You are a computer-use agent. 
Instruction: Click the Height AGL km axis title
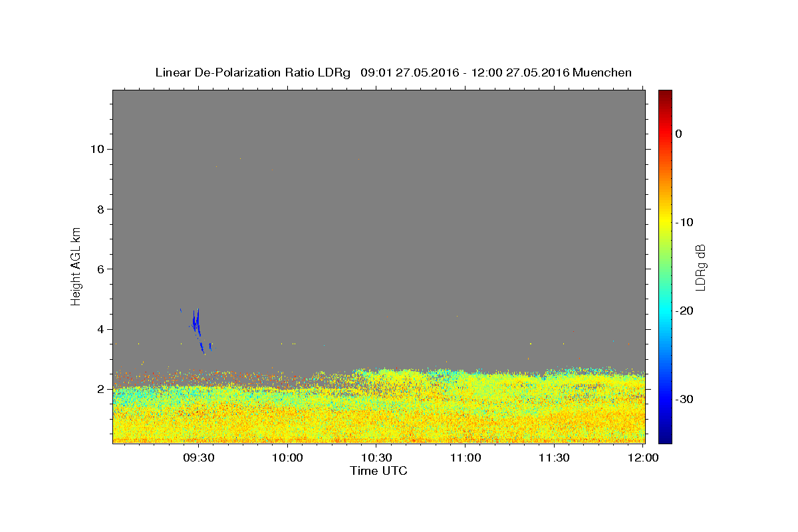pyautogui.click(x=76, y=266)
